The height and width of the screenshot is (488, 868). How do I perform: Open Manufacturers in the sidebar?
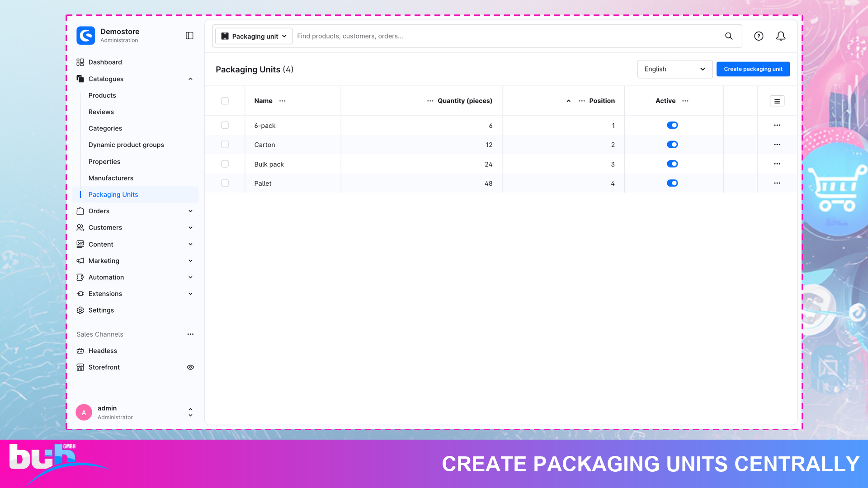pyautogui.click(x=111, y=178)
